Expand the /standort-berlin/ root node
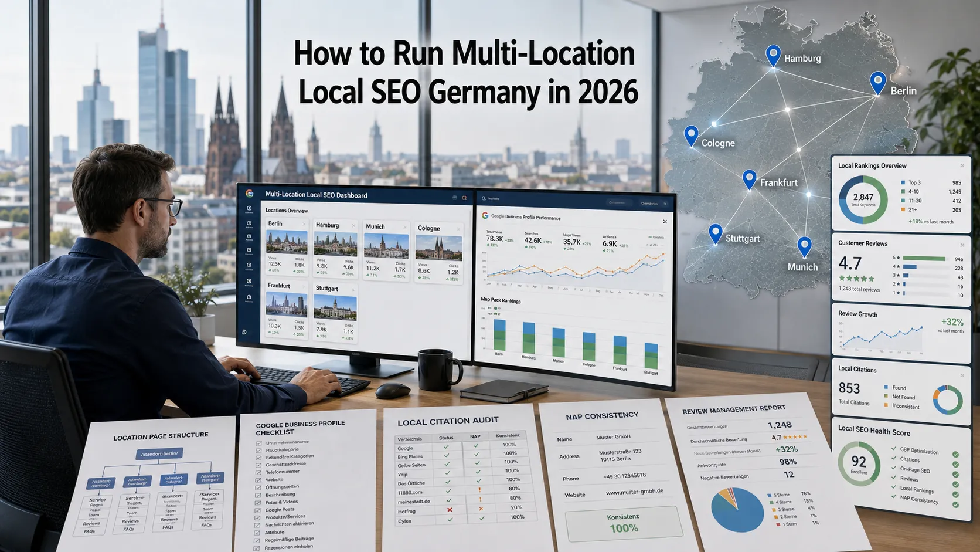Image resolution: width=980 pixels, height=552 pixels. [x=161, y=453]
